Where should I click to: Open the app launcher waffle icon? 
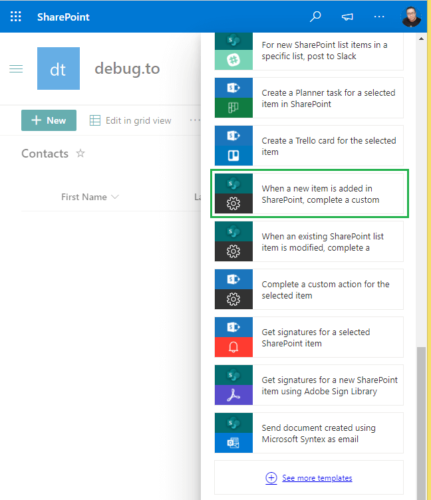coord(16,16)
